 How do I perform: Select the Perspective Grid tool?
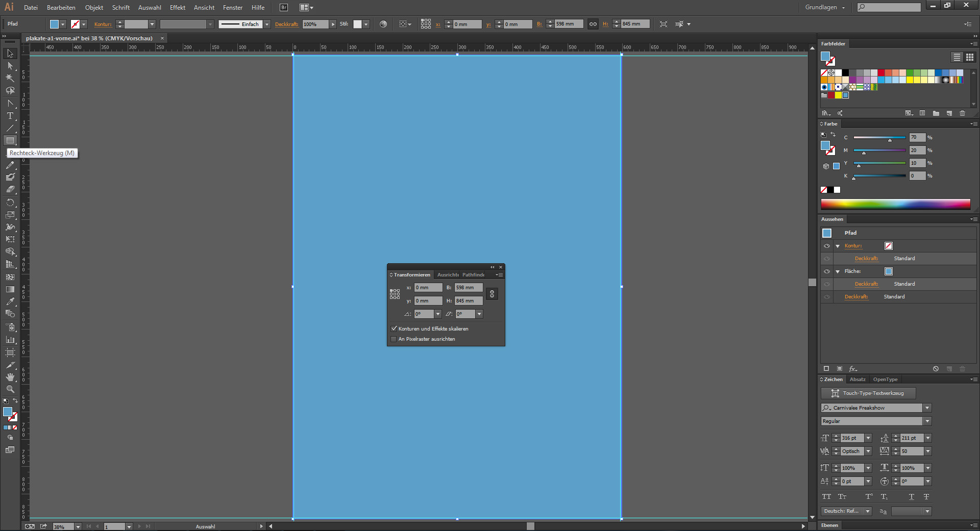10,264
